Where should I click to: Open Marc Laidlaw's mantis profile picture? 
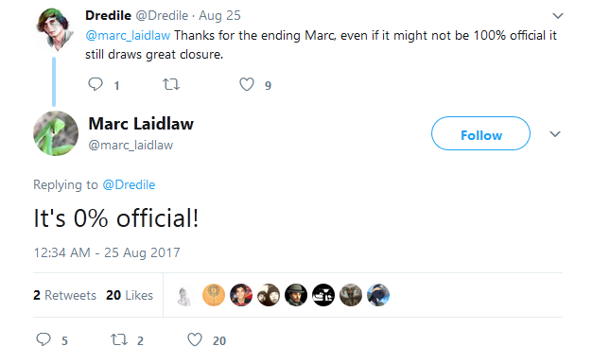click(56, 133)
